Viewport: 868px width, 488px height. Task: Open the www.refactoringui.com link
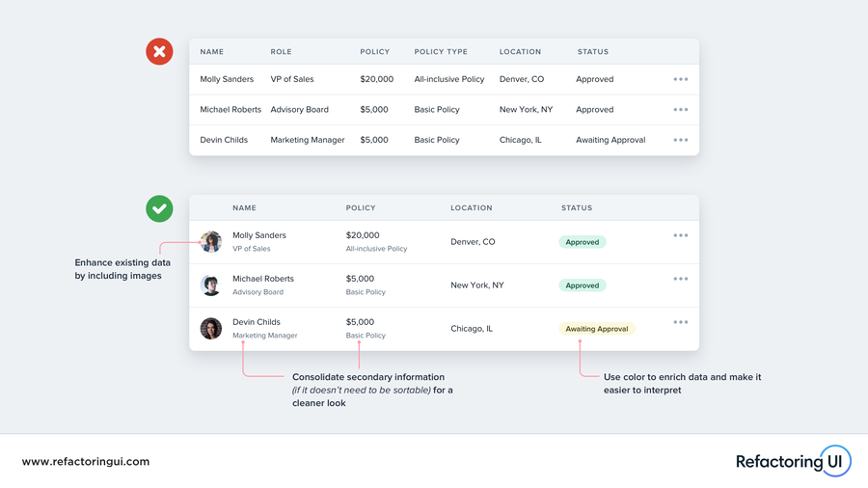point(86,462)
